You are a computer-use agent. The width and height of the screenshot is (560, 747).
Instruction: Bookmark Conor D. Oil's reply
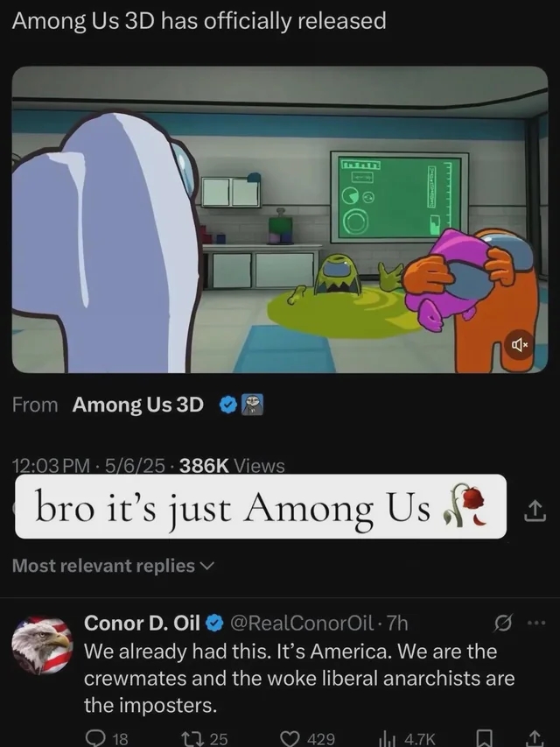(x=484, y=738)
